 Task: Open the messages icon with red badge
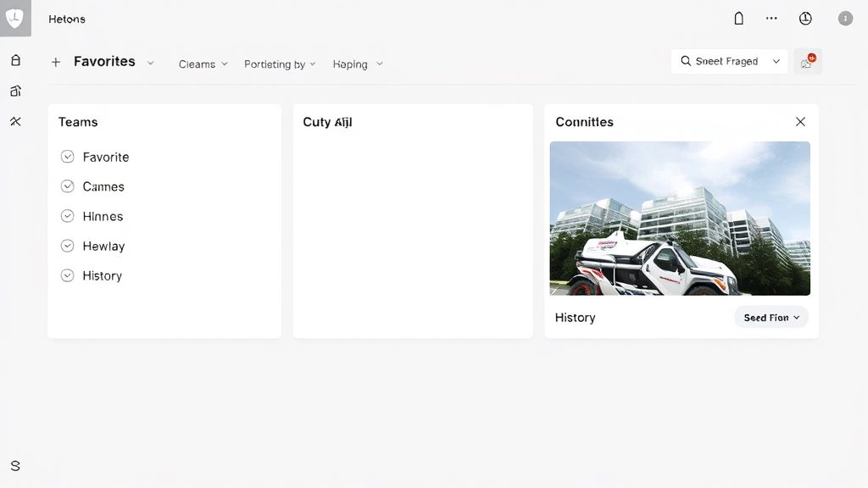pyautogui.click(x=808, y=61)
